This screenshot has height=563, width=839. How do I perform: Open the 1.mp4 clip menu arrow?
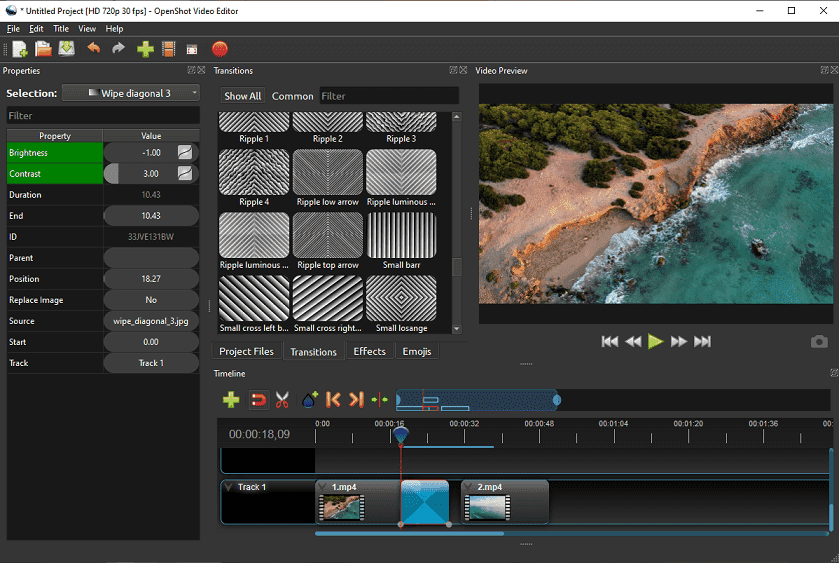tap(322, 487)
